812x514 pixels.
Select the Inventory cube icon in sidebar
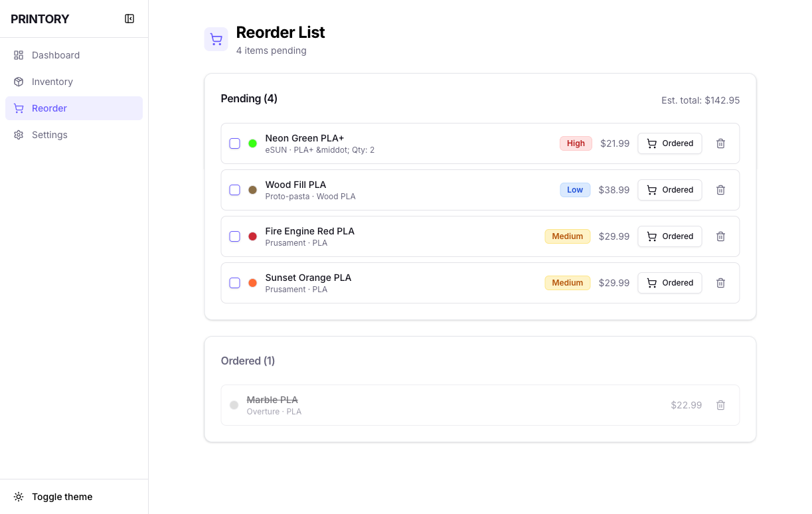(19, 81)
